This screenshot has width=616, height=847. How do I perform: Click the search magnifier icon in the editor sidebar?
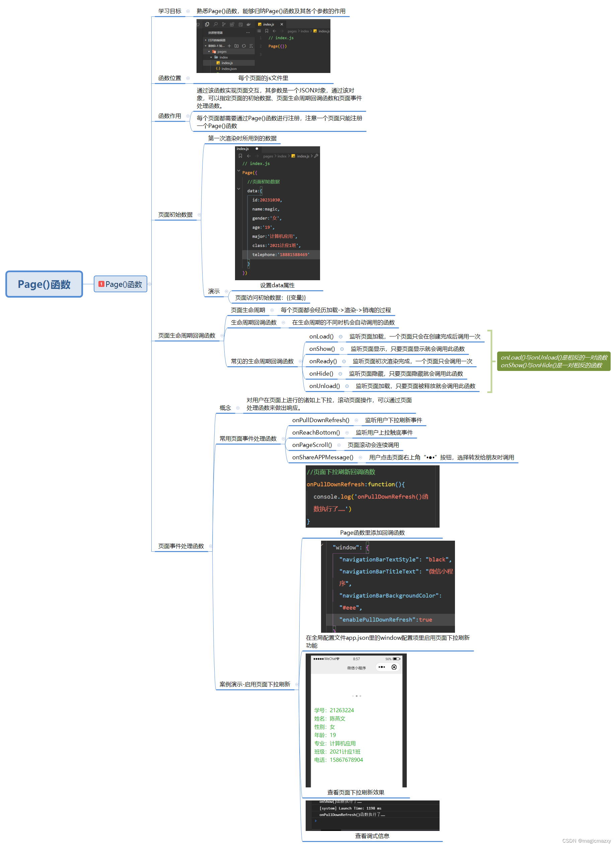pyautogui.click(x=216, y=24)
